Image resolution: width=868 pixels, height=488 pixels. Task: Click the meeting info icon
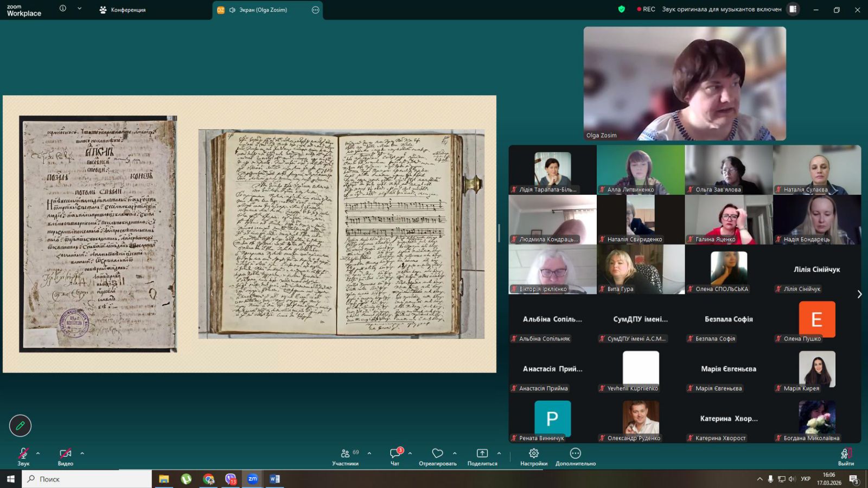tap(63, 9)
